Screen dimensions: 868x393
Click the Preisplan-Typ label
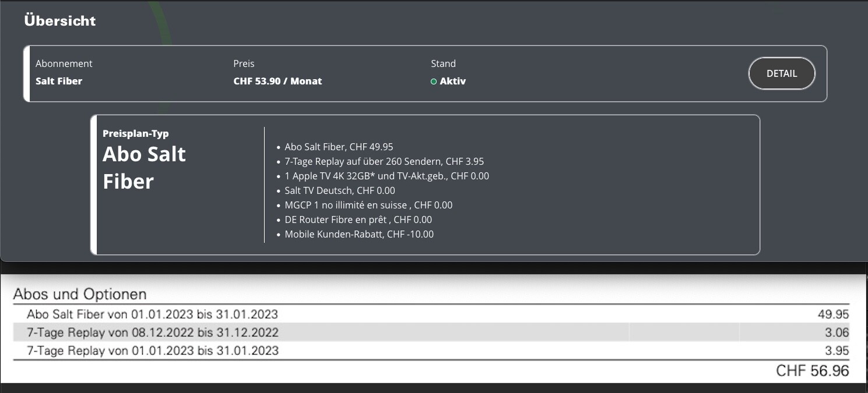(x=136, y=133)
